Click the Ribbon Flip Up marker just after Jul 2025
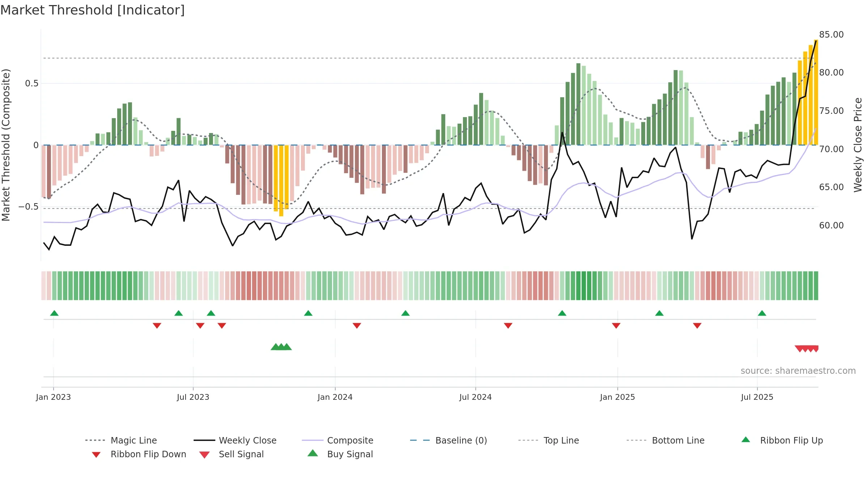This screenshot has width=868, height=488. coord(762,313)
